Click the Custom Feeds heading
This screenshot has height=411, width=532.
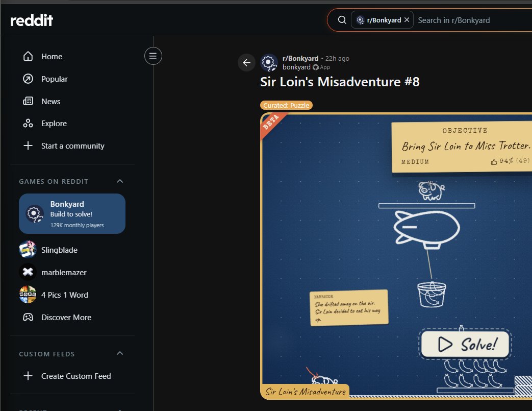point(47,354)
